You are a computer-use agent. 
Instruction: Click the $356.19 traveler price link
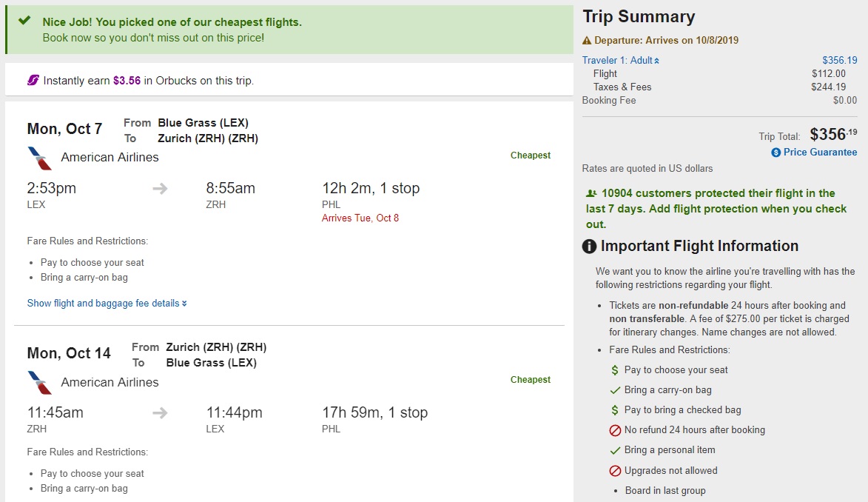(x=839, y=61)
